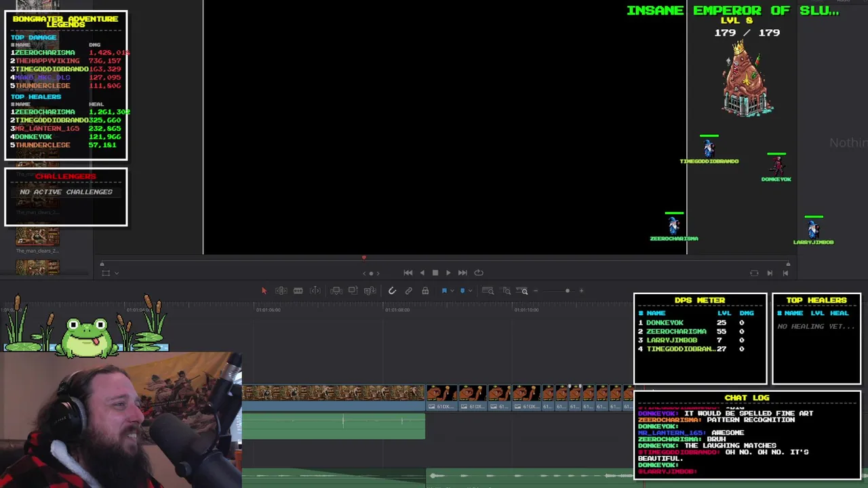Stop playback in the viewer

pos(435,272)
